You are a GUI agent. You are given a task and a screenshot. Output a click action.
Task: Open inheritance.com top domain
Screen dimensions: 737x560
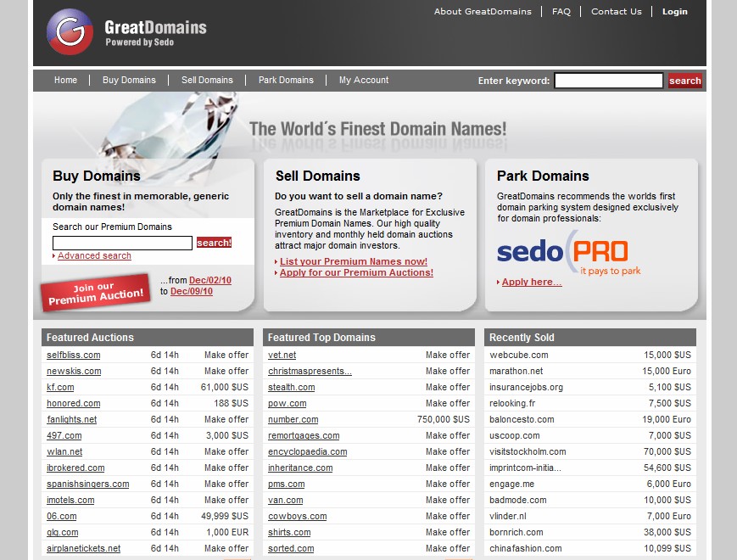click(x=300, y=468)
